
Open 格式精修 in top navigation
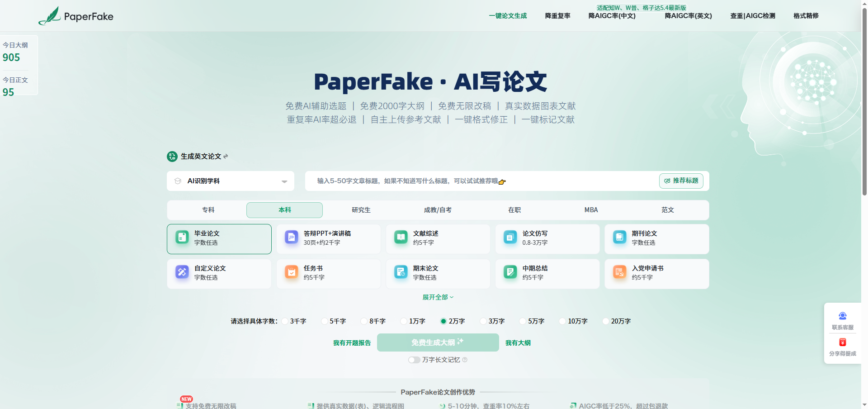tap(806, 16)
